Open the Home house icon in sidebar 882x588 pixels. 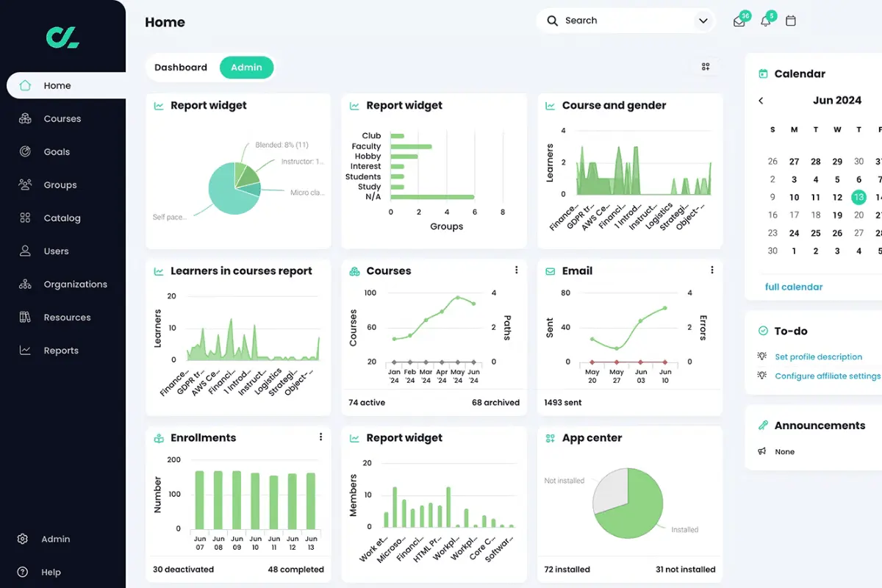click(x=25, y=85)
